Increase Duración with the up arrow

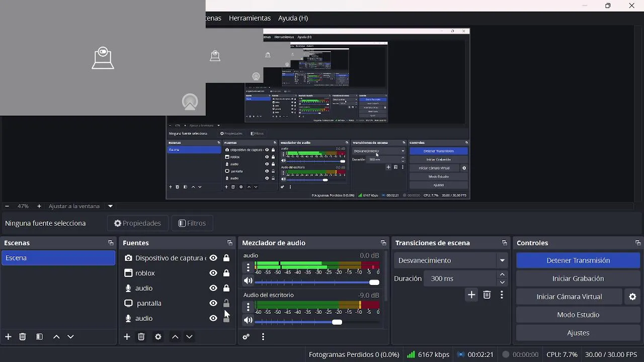click(502, 275)
